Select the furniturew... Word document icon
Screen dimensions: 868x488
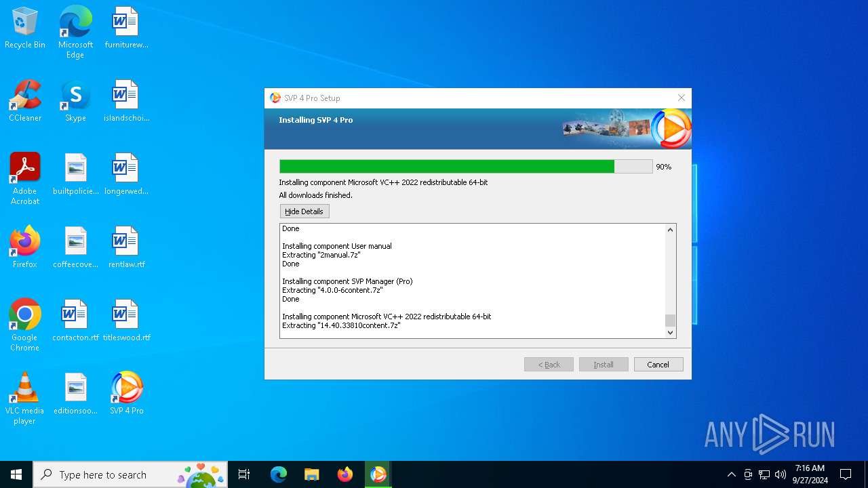(126, 28)
